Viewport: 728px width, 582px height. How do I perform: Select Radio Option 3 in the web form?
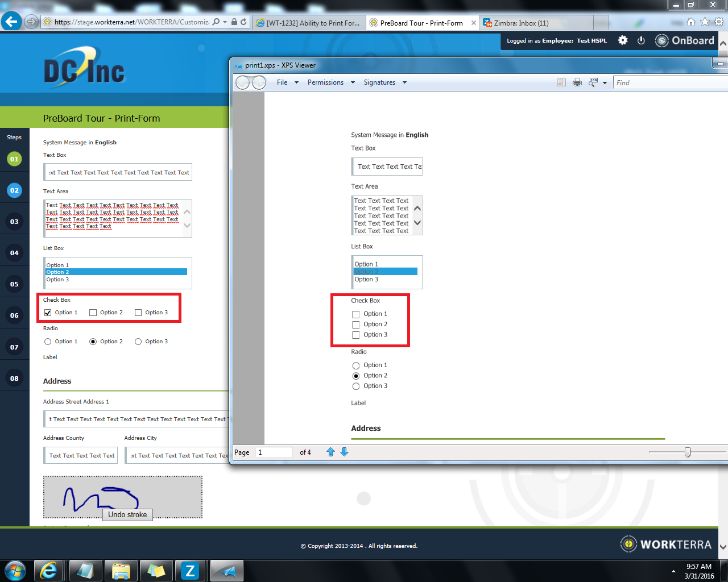[138, 342]
